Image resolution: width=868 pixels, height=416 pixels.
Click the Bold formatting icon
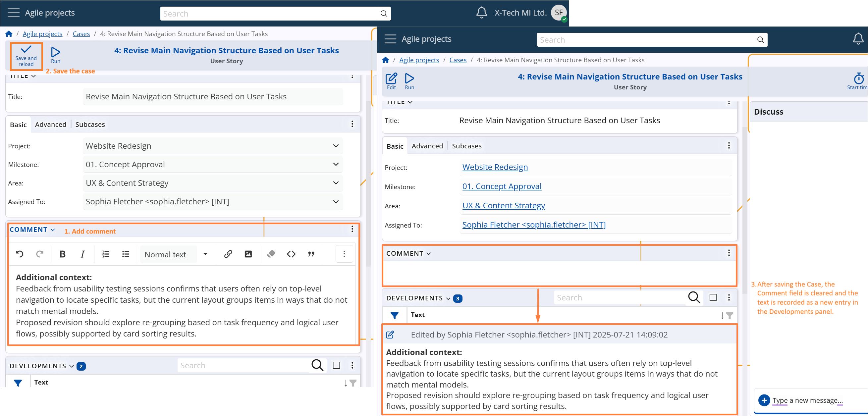click(x=62, y=254)
